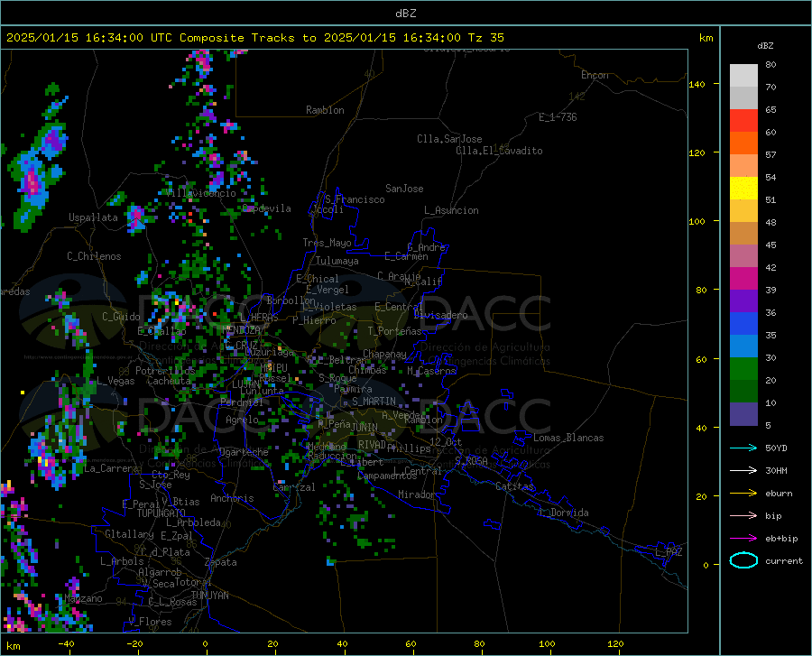Click the SanJose label on the map
Image resolution: width=812 pixels, height=656 pixels.
click(x=404, y=189)
